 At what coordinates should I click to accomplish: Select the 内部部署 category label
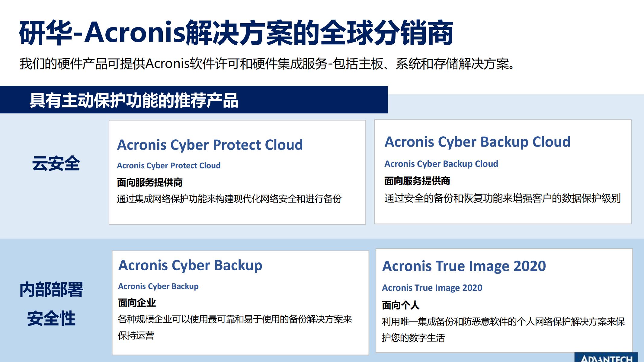(51, 290)
